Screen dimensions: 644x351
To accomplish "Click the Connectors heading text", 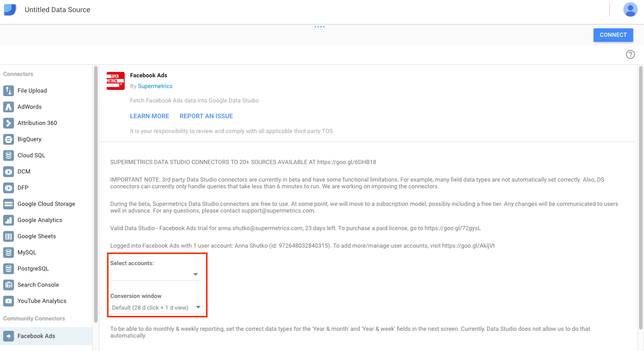I will tap(18, 74).
